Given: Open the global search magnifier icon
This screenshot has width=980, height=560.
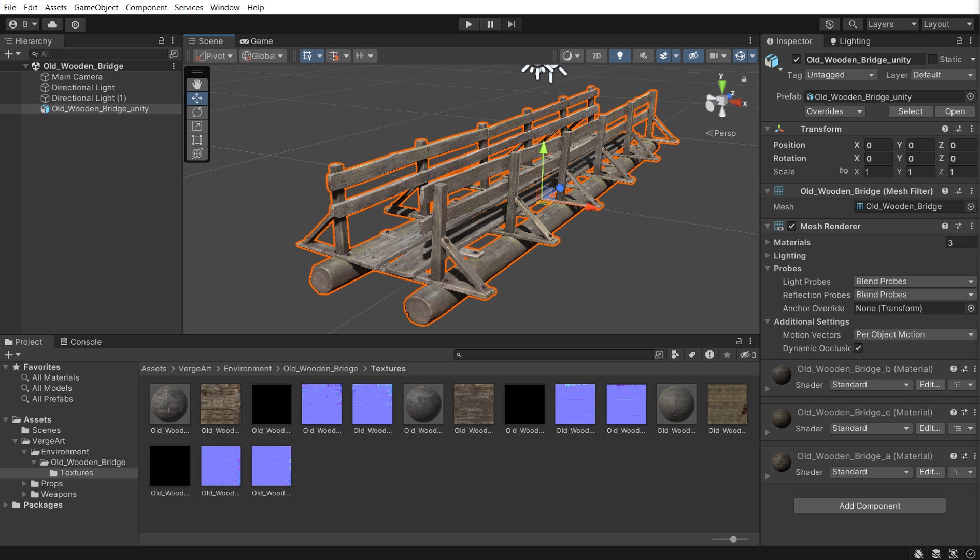Looking at the screenshot, I should tap(853, 24).
